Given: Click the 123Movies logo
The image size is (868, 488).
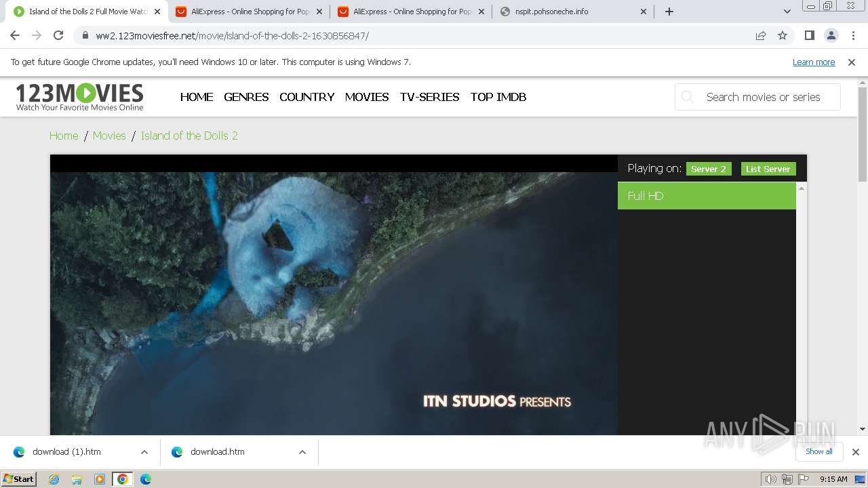Looking at the screenshot, I should click(x=79, y=96).
